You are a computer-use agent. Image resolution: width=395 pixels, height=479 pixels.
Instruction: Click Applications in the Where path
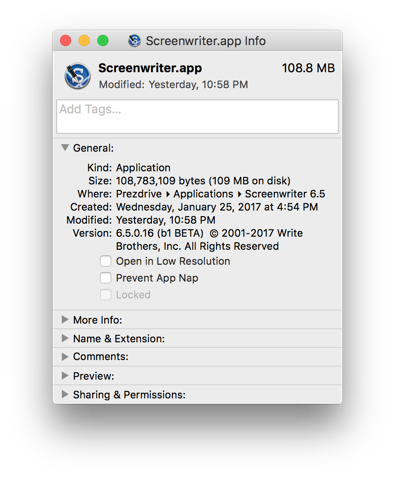coord(203,194)
